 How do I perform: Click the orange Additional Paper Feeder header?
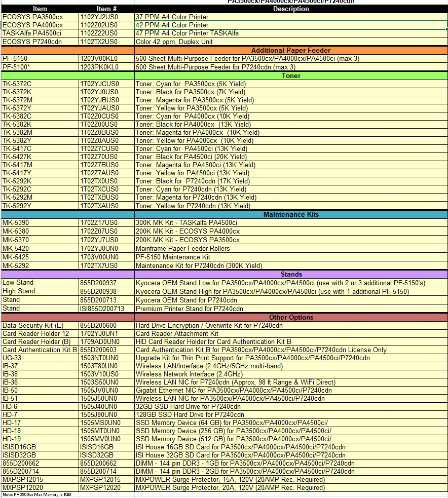pos(290,50)
